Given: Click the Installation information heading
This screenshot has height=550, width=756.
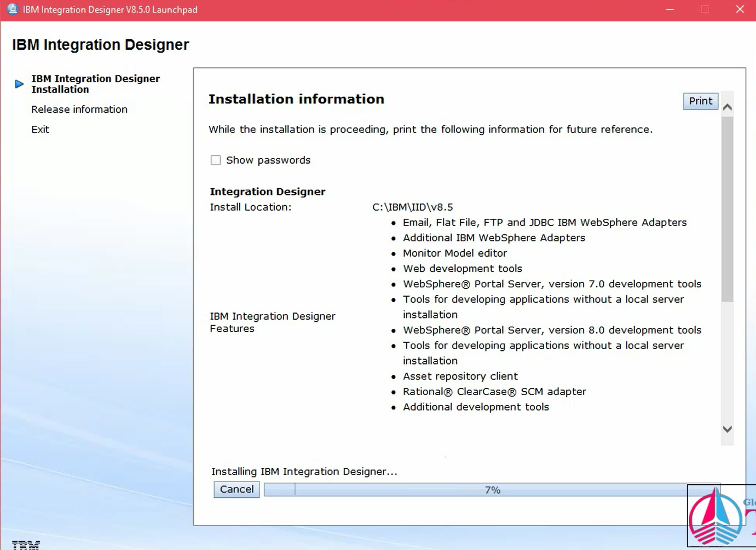Looking at the screenshot, I should point(296,99).
